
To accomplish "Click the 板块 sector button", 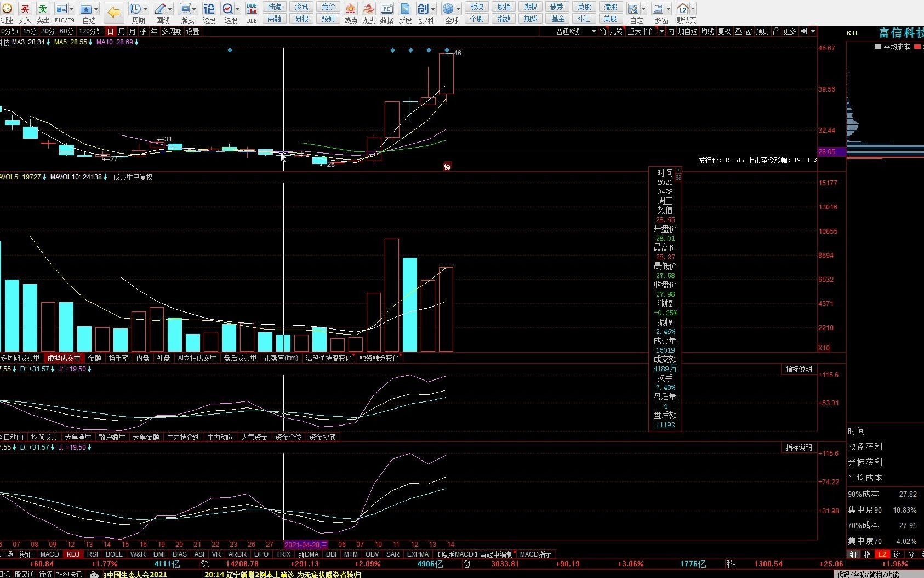I will [x=477, y=7].
